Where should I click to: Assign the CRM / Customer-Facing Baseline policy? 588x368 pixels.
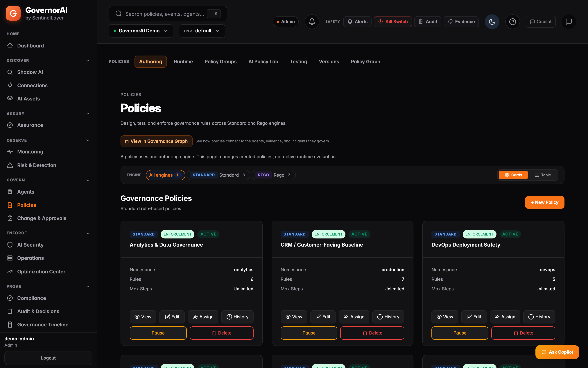click(x=354, y=317)
